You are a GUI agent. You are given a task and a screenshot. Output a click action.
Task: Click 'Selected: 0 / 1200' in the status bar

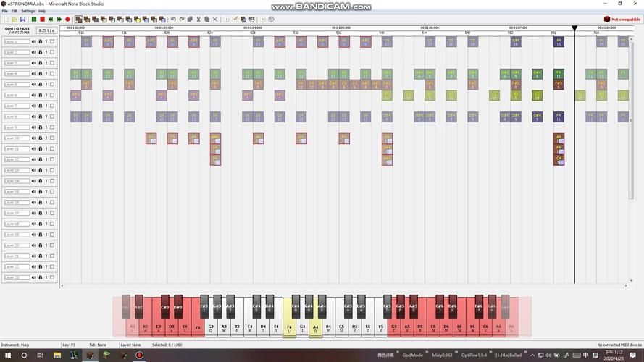[167, 345]
